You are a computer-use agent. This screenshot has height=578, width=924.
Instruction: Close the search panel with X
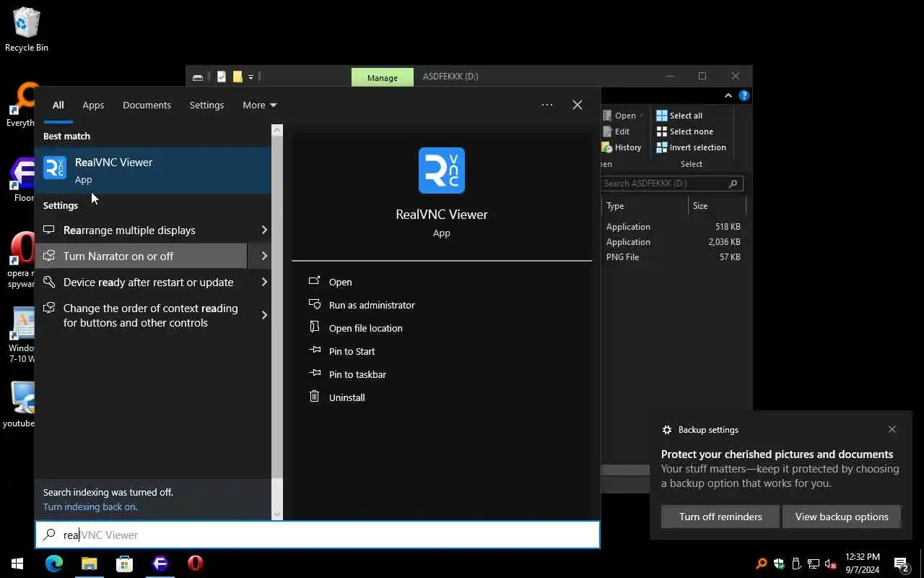[x=577, y=105]
